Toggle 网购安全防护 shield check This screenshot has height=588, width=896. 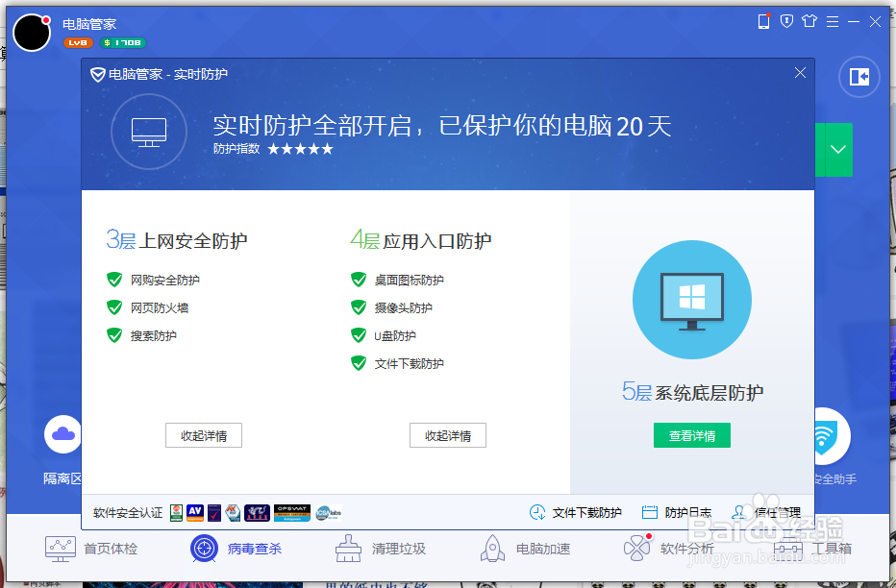114,280
